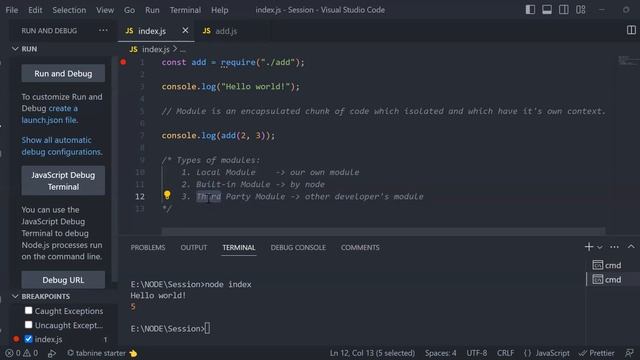Switch to the COMMENTS panel tab
The image size is (640, 360).
360,247
